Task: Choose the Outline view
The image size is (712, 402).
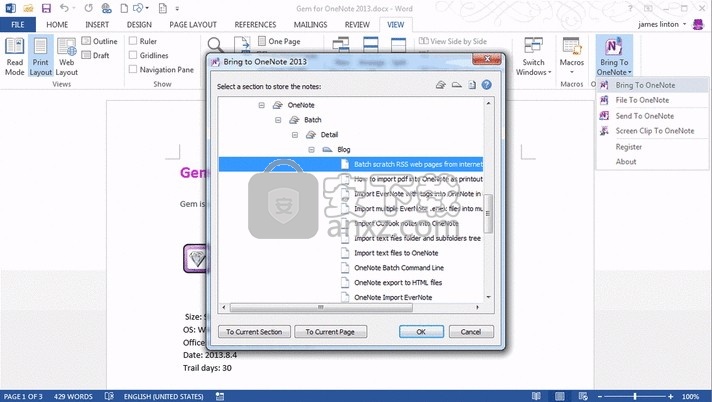Action: coord(99,41)
